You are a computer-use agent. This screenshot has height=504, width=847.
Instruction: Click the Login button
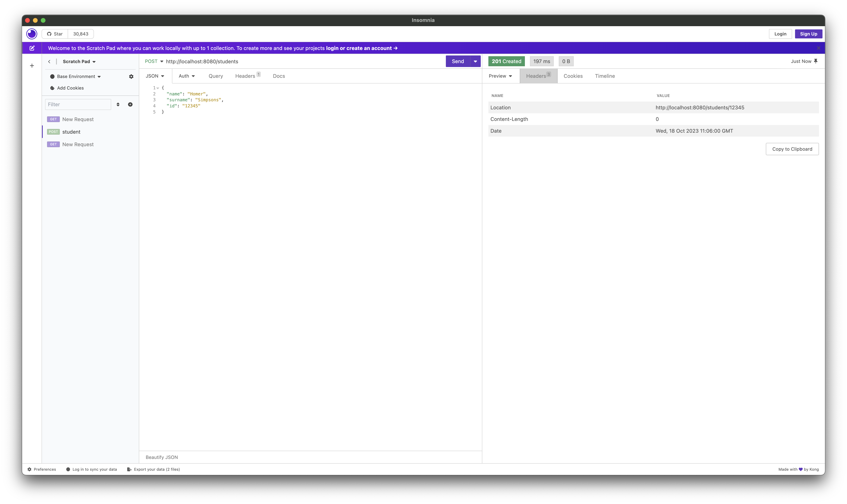coord(780,34)
